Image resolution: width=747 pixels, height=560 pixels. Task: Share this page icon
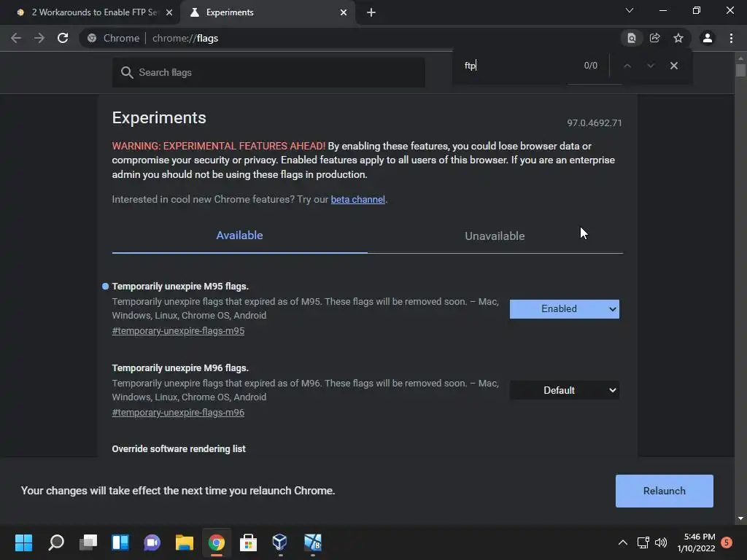(x=654, y=38)
